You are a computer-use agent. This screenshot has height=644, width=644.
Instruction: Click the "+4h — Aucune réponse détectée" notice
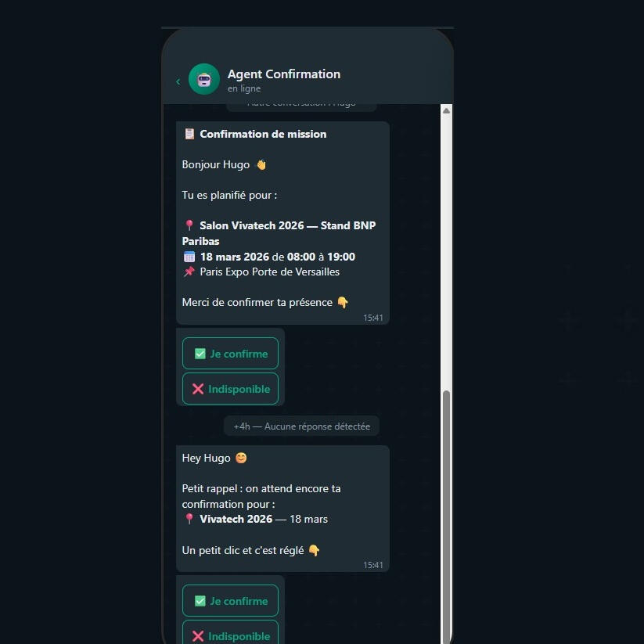[x=302, y=426]
